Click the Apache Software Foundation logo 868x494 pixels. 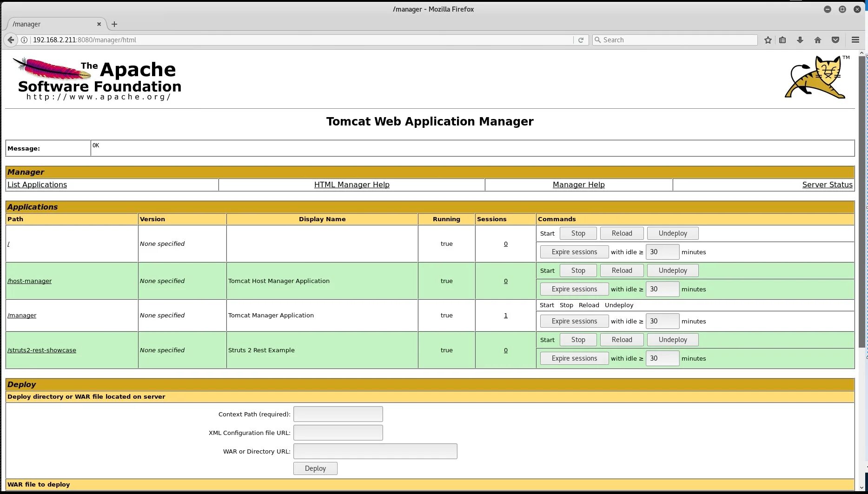point(98,79)
